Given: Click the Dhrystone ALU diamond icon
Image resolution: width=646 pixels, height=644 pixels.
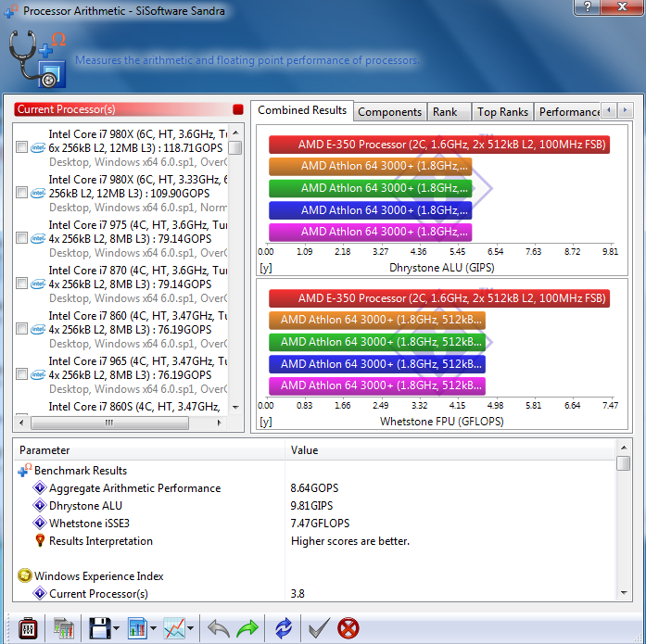Looking at the screenshot, I should coord(40,505).
